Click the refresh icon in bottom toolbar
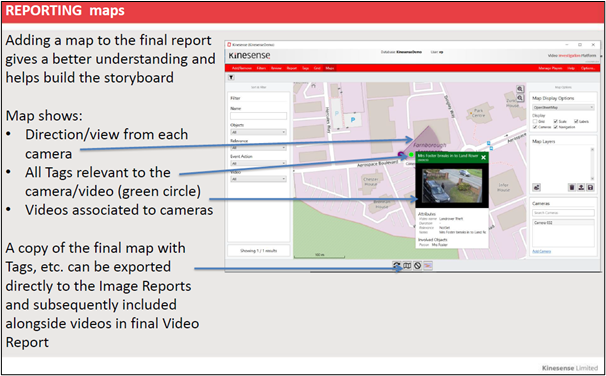 397,265
